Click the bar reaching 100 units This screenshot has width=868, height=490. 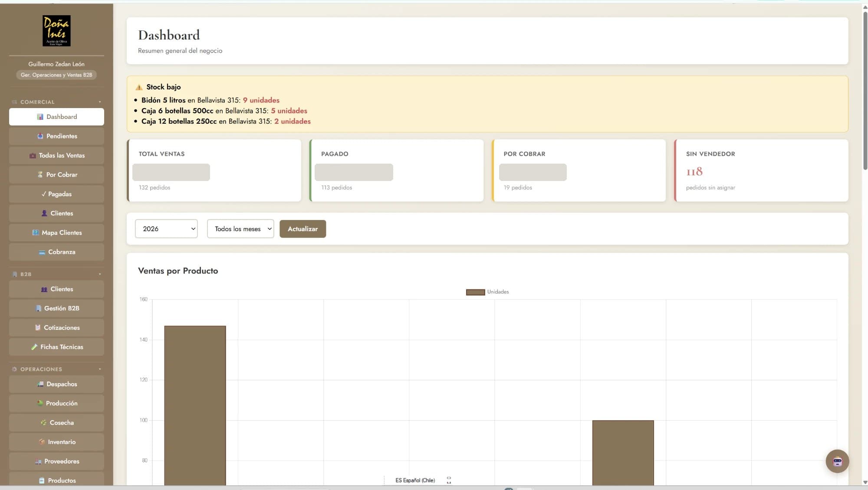[623, 453]
